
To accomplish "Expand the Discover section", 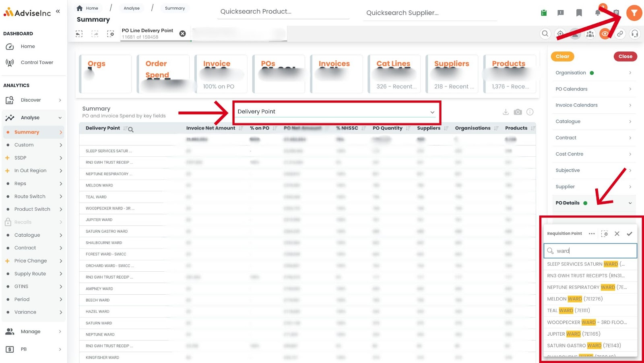I will pos(33,100).
